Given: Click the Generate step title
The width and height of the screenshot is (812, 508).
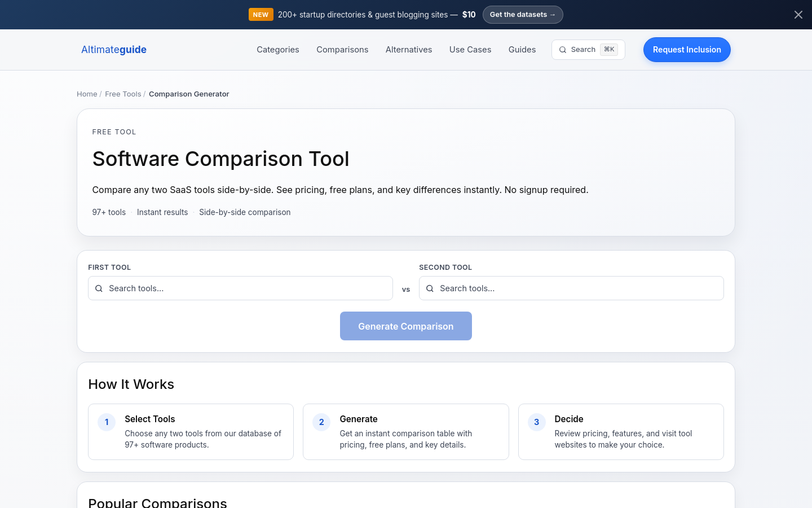Looking at the screenshot, I should (359, 419).
